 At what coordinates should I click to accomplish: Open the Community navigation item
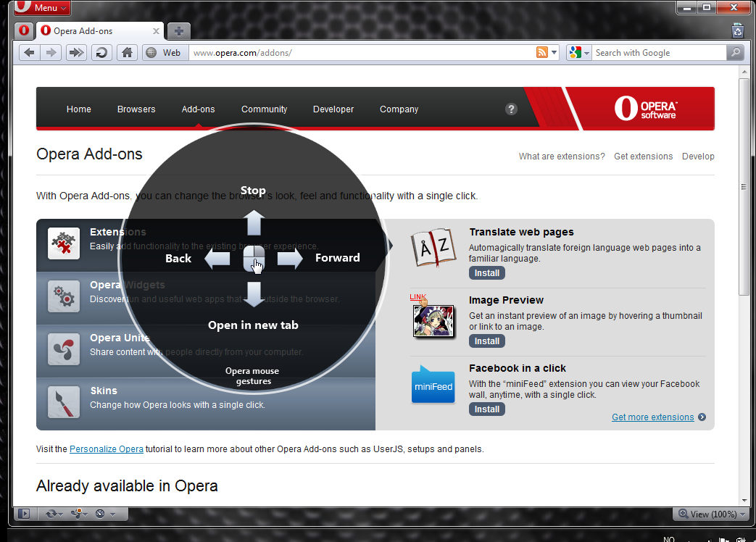(265, 109)
